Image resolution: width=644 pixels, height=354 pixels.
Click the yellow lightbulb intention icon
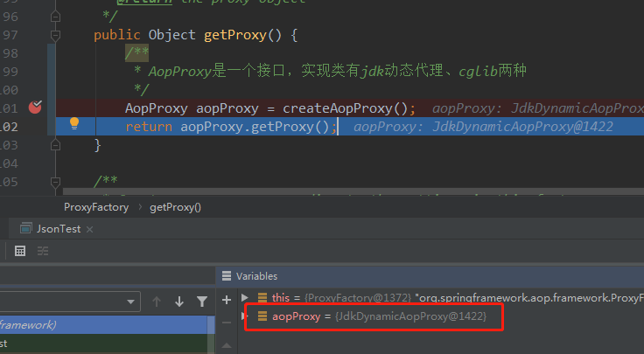tap(74, 123)
